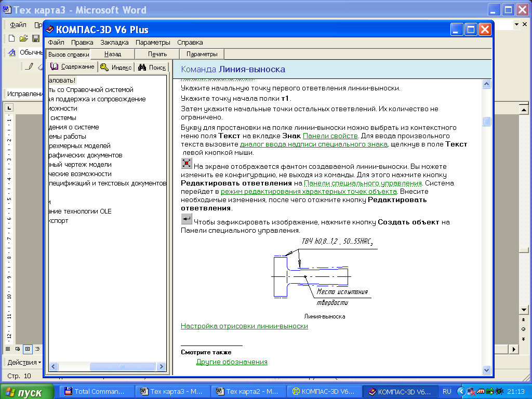Image resolution: width=532 pixels, height=399 pixels.
Task: Click the ATI tray icon
Action: 481,391
